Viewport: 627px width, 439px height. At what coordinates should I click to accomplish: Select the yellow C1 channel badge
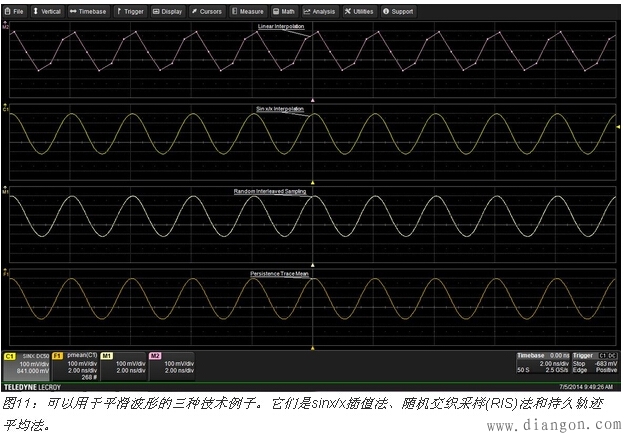click(x=11, y=355)
